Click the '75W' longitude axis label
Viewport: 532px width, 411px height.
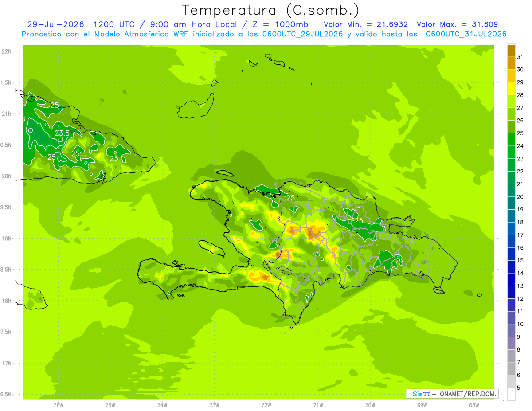tap(110, 405)
